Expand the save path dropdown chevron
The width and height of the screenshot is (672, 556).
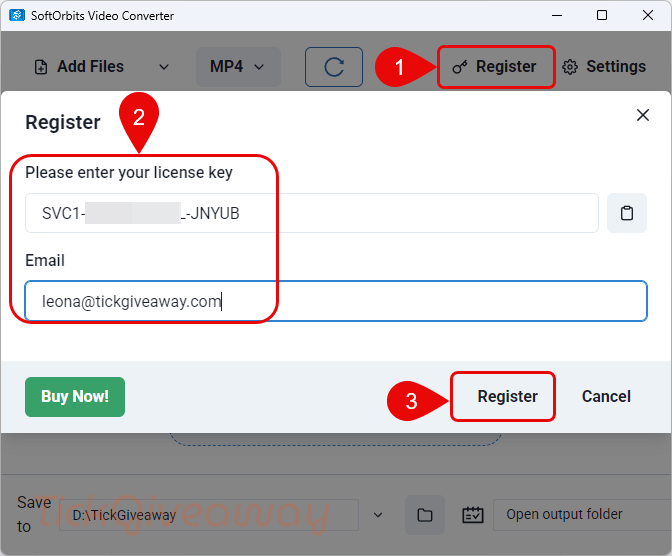(378, 515)
